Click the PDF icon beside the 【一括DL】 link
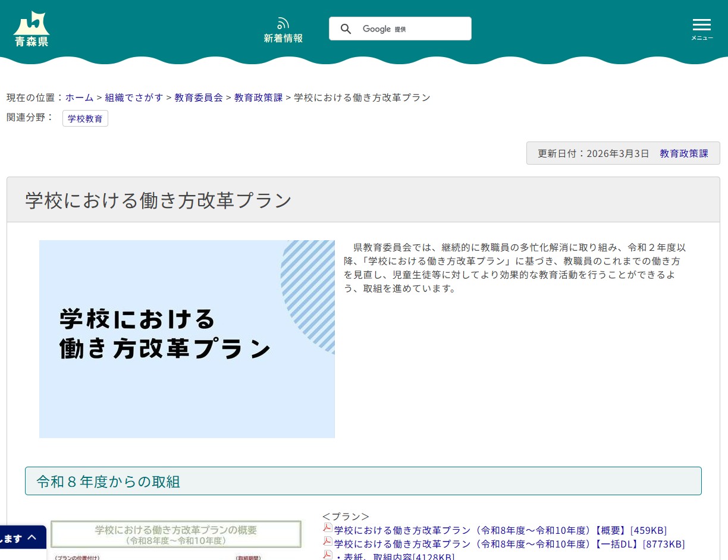The image size is (728, 560). 327,542
